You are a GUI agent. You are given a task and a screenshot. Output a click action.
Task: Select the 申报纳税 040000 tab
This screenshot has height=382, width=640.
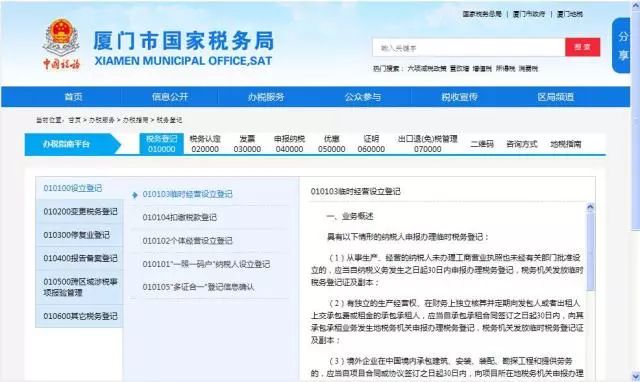tap(289, 144)
